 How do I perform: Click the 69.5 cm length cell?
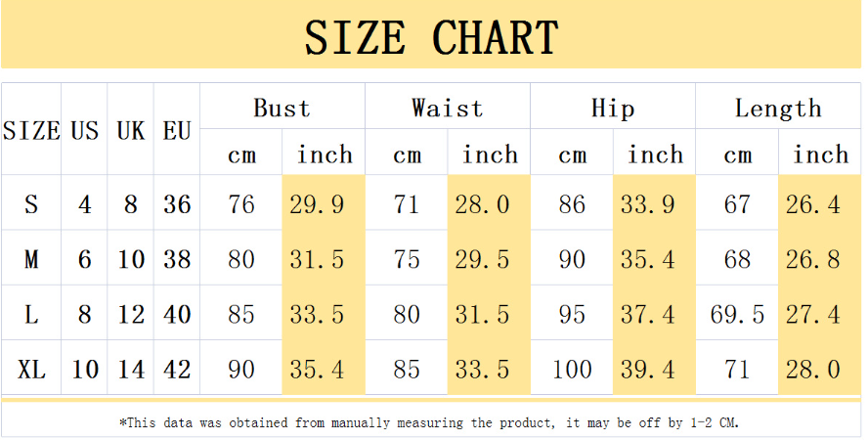point(737,313)
